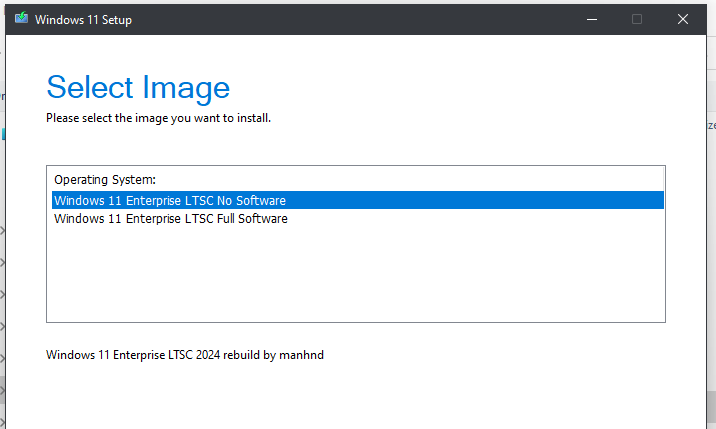
Task: Minimize the Windows 11 Setup window
Action: 592,19
